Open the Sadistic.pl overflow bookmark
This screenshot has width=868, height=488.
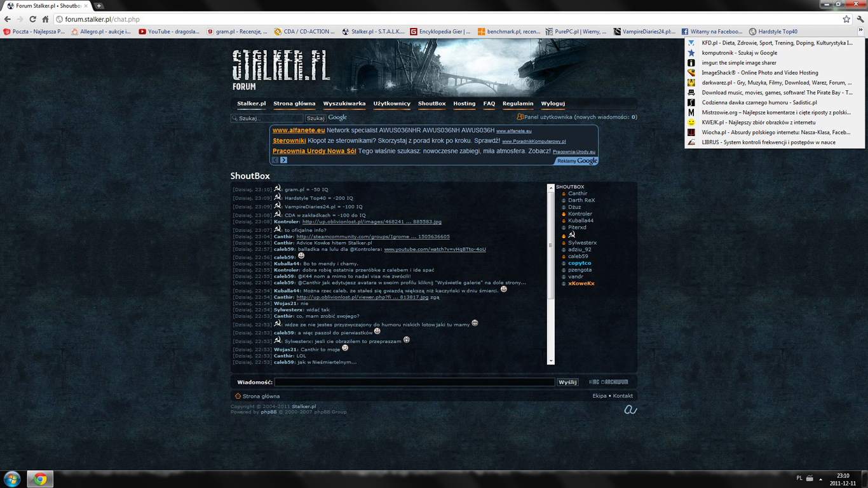click(774, 102)
